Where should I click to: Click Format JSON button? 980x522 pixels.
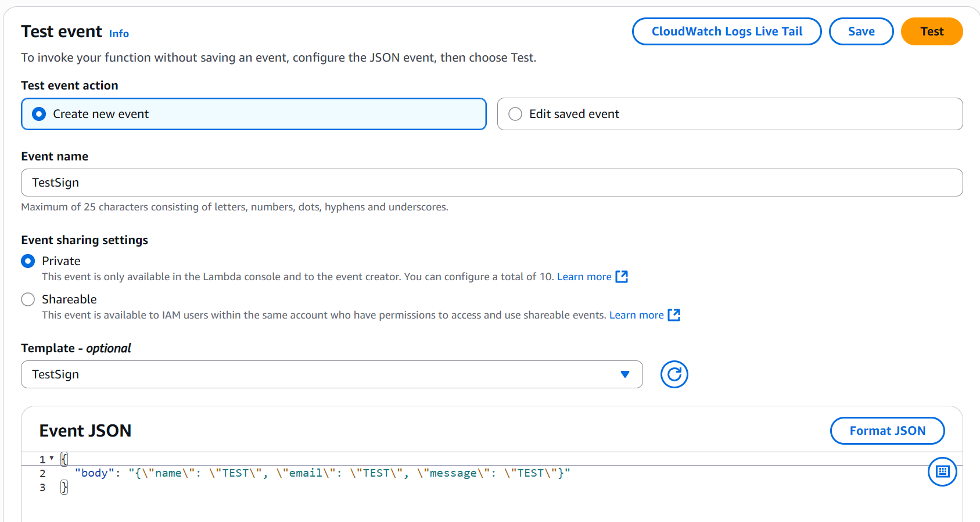coord(886,431)
